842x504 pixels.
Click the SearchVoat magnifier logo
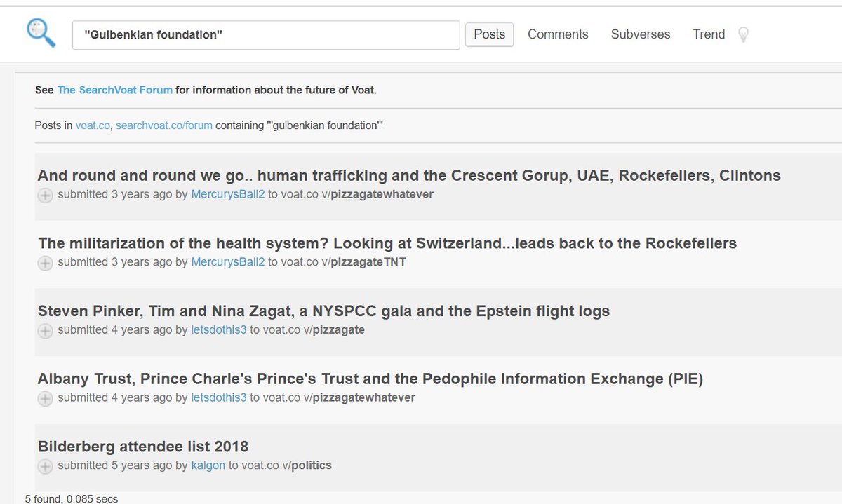coord(41,33)
